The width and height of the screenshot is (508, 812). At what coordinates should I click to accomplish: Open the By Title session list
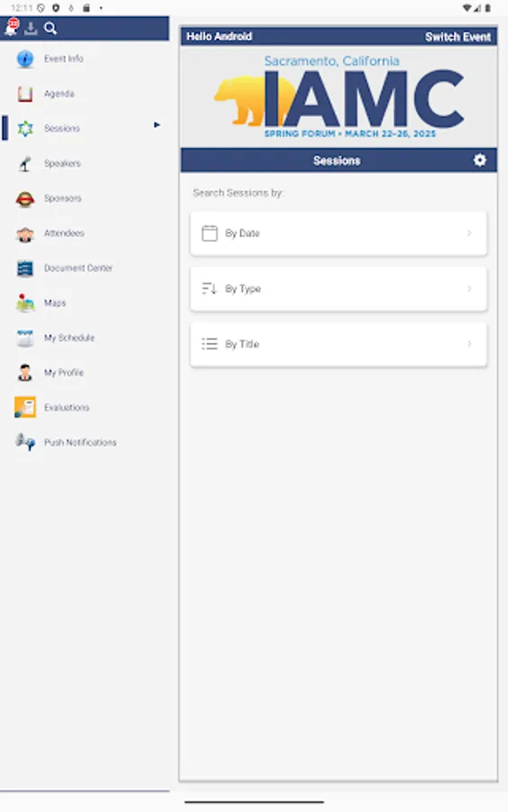coord(338,345)
